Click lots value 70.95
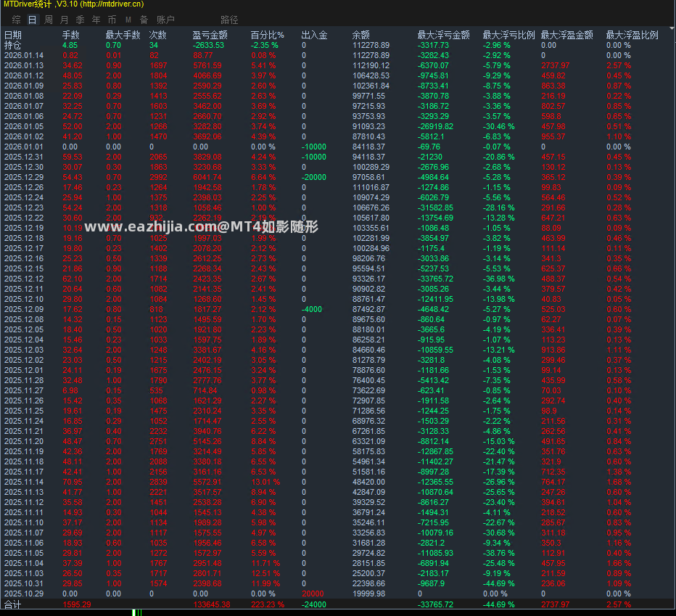 tap(73, 482)
